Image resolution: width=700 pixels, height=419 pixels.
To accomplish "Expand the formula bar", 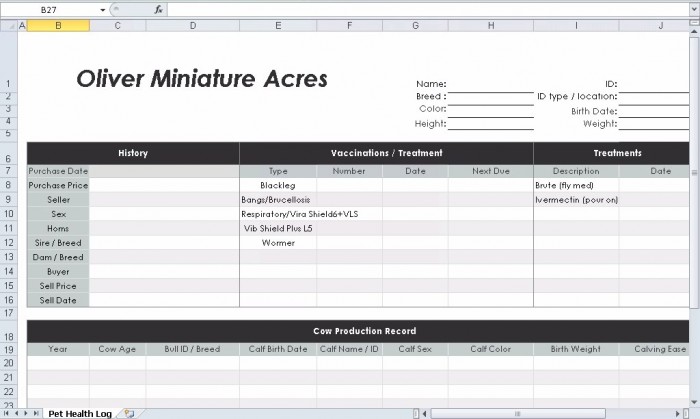I will coord(693,9).
